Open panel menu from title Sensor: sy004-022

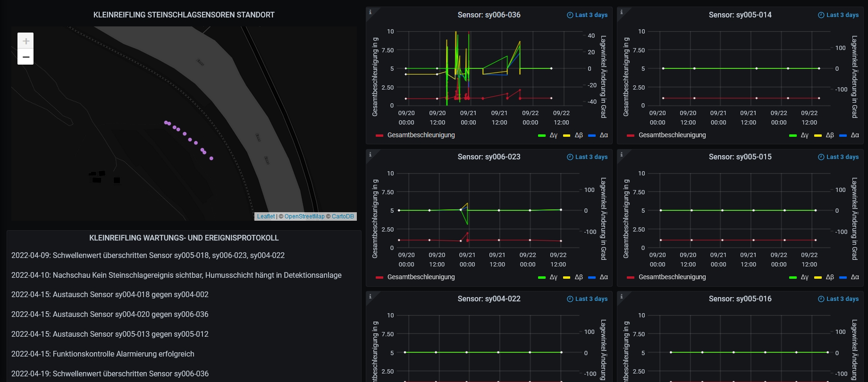[x=489, y=299]
